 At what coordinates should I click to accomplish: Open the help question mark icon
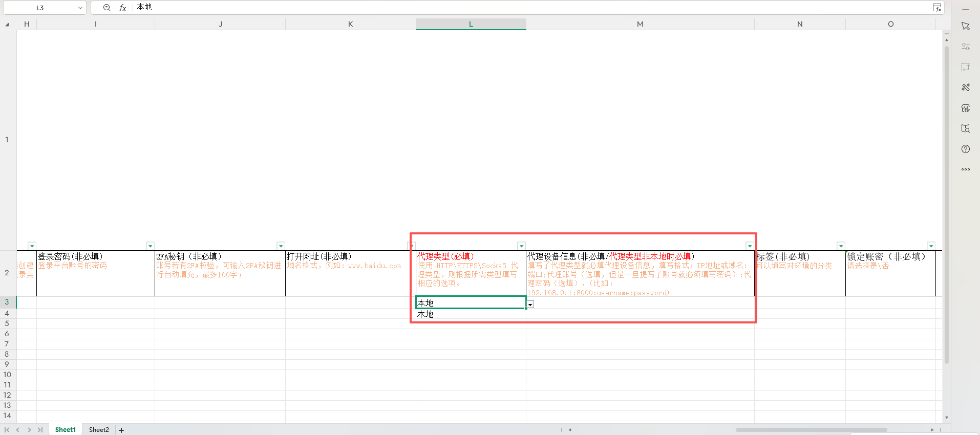[x=966, y=149]
